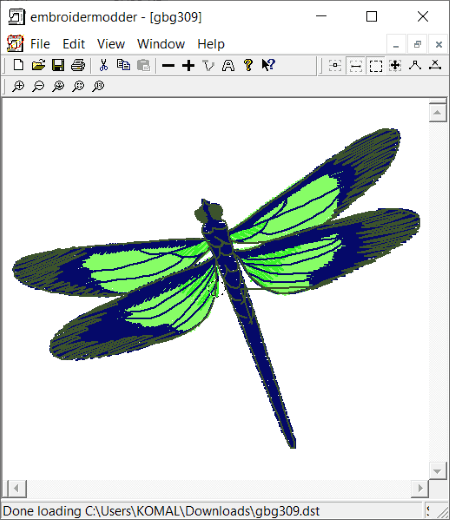Print the design with the printer icon
The image size is (450, 520).
tap(78, 65)
